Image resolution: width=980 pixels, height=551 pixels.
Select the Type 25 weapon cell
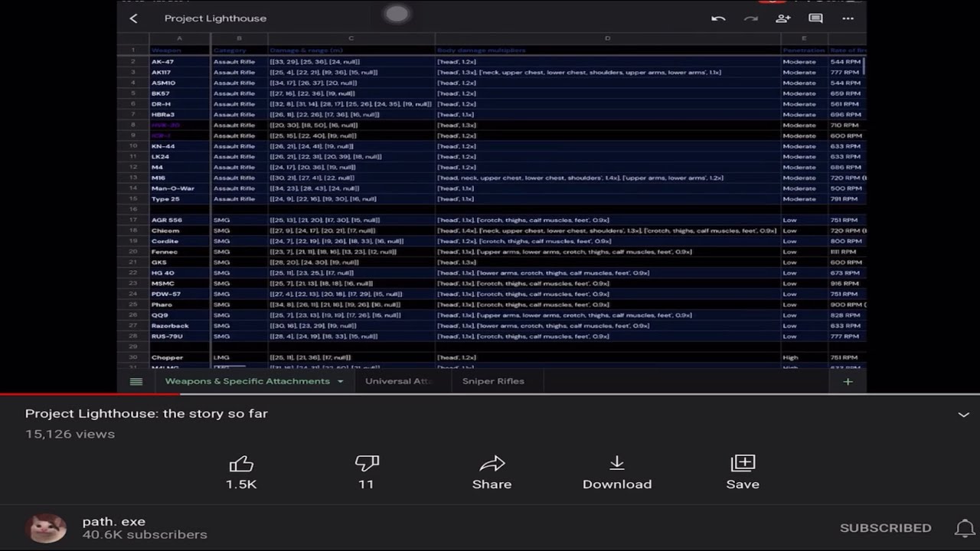[180, 199]
